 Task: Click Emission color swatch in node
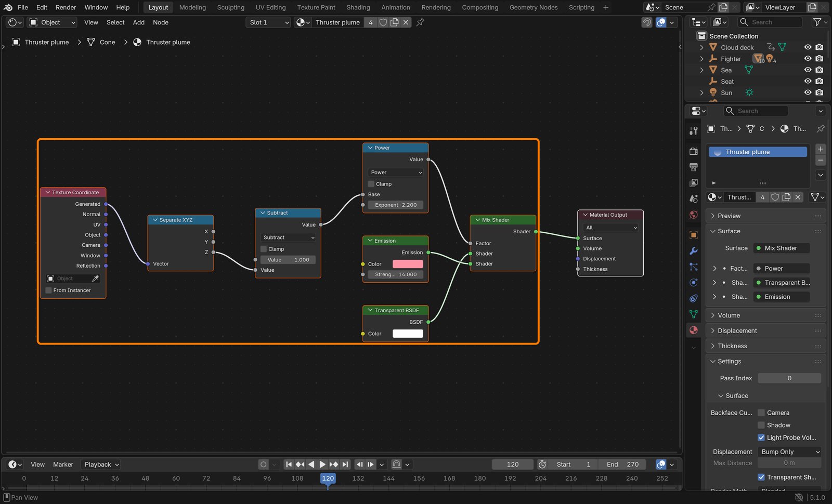[408, 264]
